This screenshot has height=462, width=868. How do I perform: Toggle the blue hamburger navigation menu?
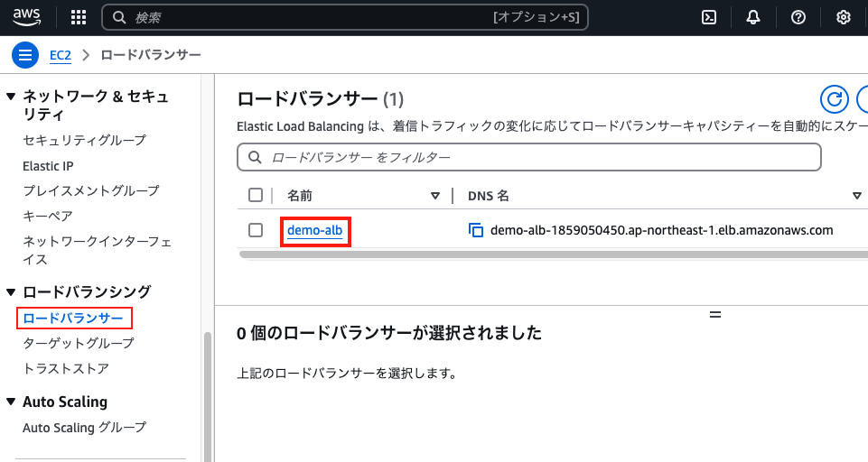25,55
